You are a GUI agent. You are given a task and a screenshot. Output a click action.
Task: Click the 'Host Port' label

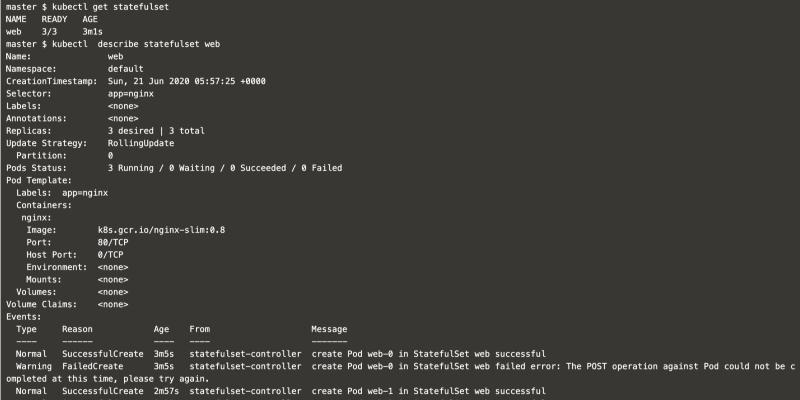50,255
